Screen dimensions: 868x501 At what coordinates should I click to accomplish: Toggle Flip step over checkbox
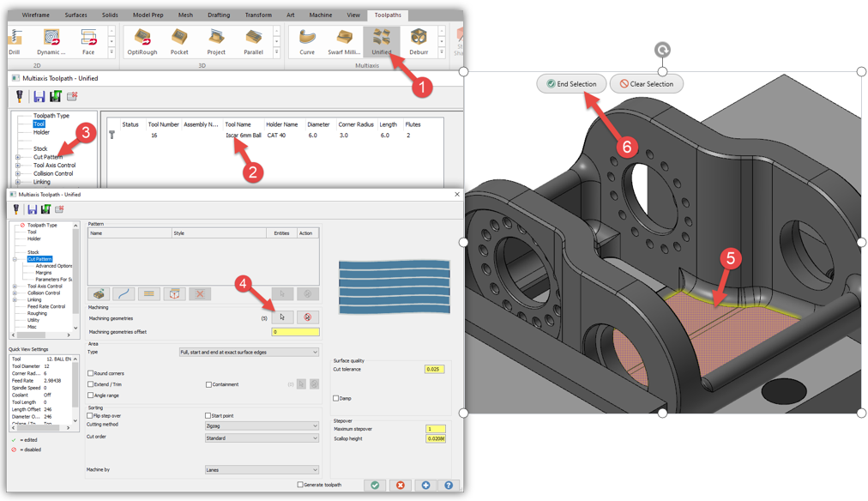[90, 415]
